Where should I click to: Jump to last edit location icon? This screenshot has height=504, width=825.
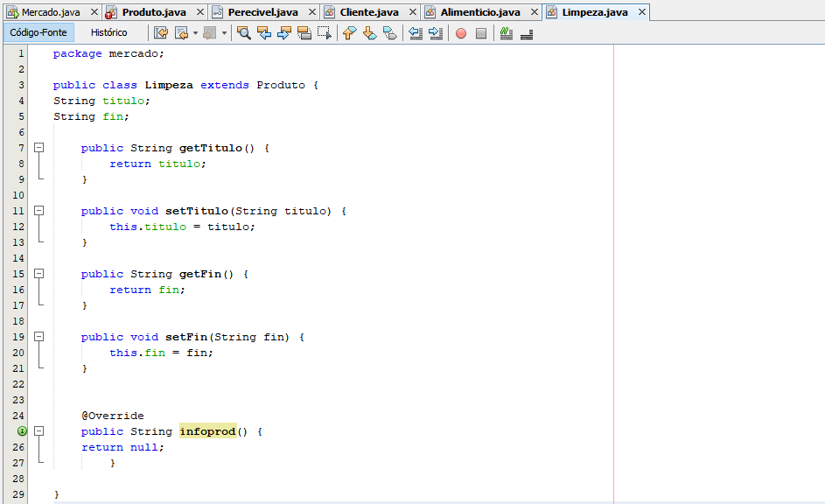coord(160,33)
